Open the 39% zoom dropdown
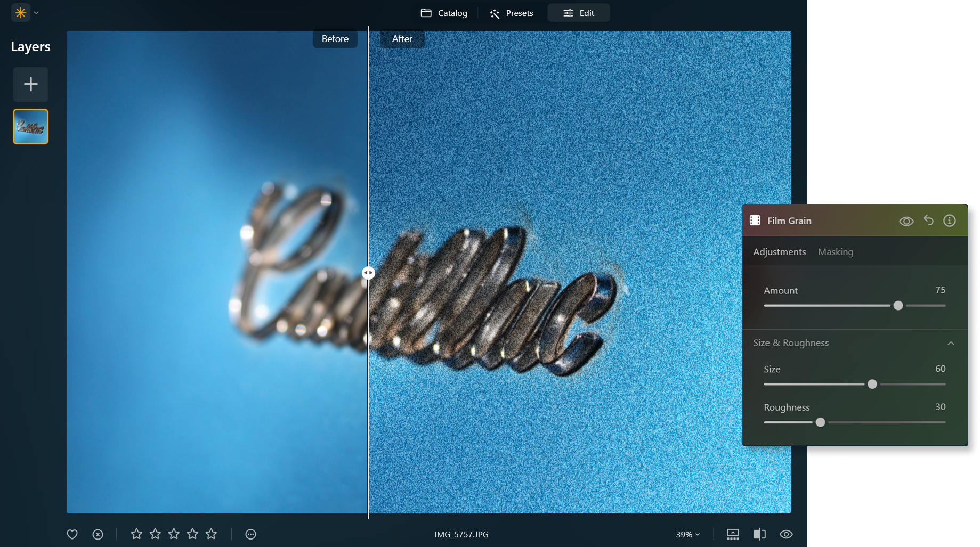Image resolution: width=980 pixels, height=547 pixels. 687,534
